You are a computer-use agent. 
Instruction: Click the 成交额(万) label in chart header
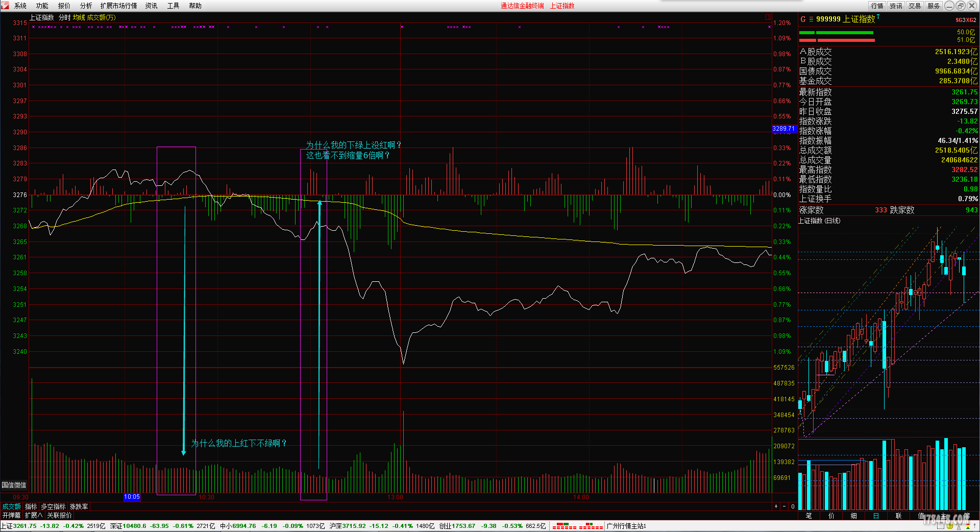click(x=102, y=17)
